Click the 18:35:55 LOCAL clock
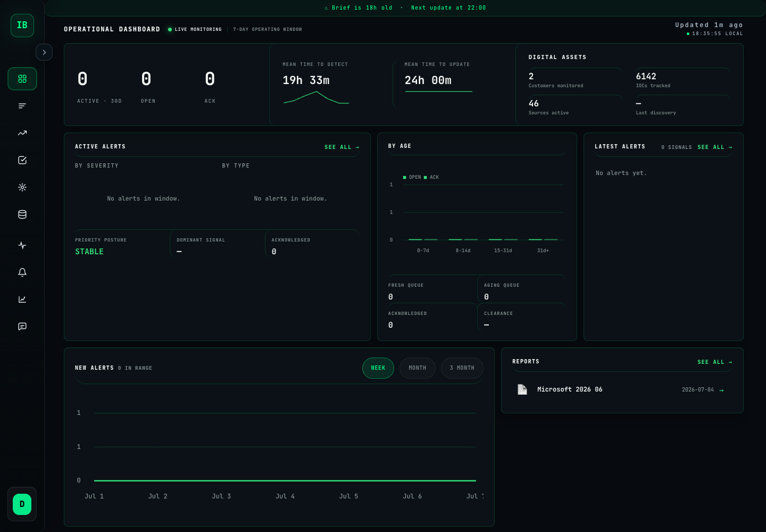 (x=715, y=34)
